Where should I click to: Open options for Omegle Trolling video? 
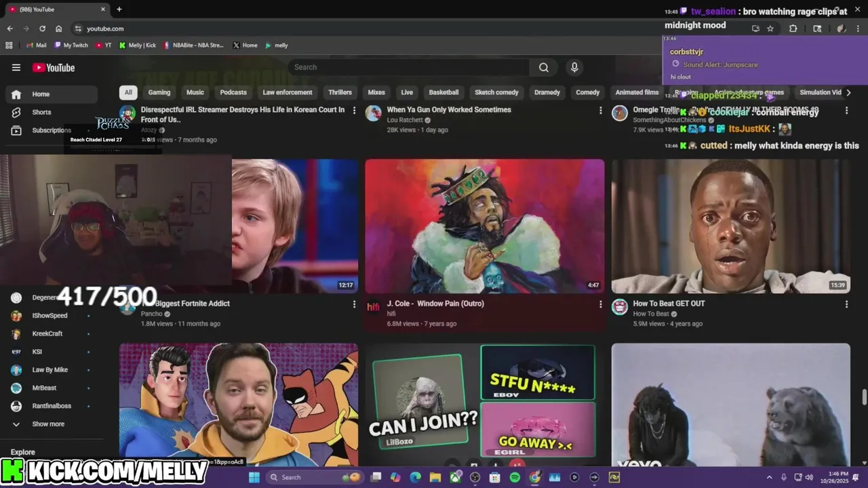click(846, 110)
